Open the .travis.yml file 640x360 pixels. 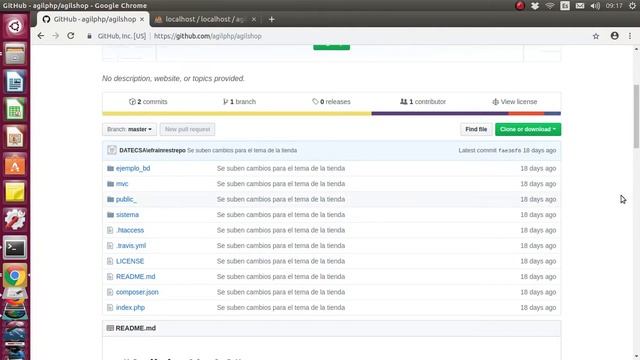pyautogui.click(x=131, y=246)
